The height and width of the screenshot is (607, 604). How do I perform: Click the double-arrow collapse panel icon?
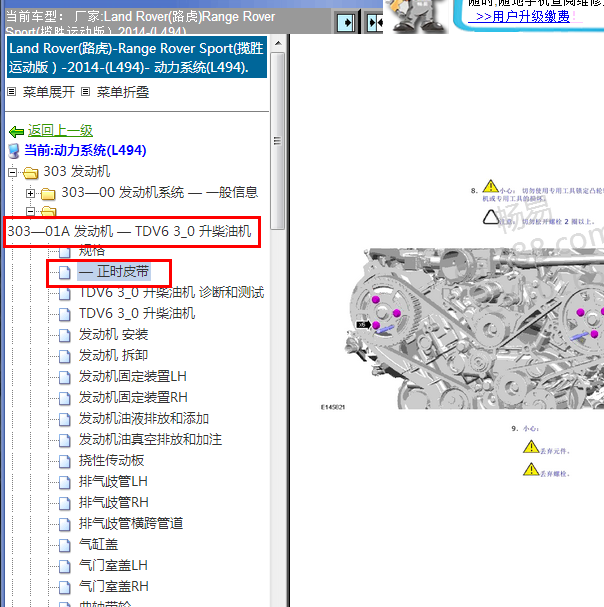[375, 23]
